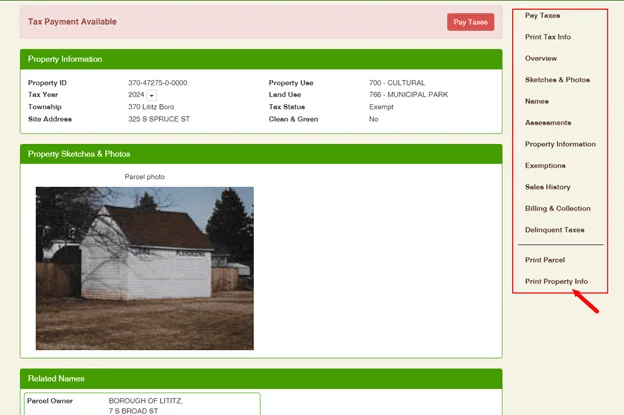624x415 pixels.
Task: Select Print Tax Info sidebar link
Action: point(548,37)
